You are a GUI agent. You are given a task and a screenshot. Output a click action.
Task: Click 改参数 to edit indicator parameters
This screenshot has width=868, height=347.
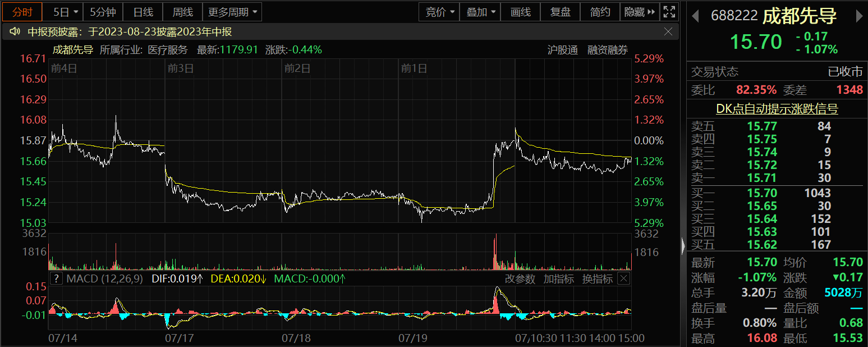pyautogui.click(x=520, y=278)
